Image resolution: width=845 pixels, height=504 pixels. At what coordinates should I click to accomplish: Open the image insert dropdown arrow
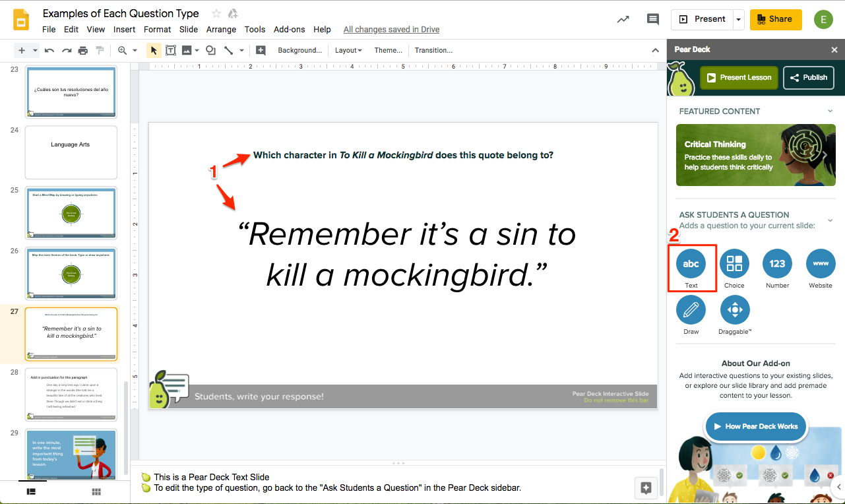coord(197,50)
